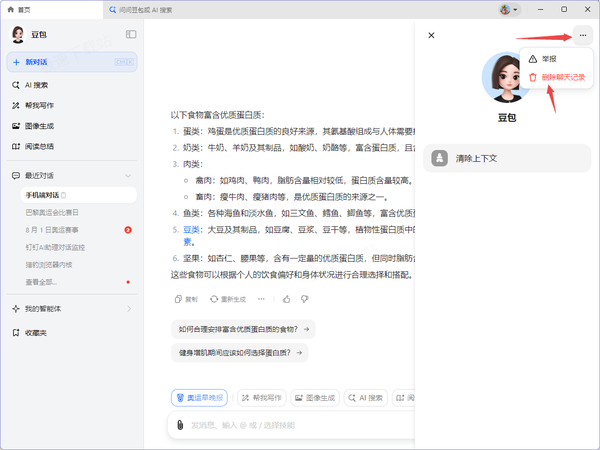Select the 手机端对话 conversation
Image resolution: width=600 pixels, height=450 pixels.
tap(78, 195)
